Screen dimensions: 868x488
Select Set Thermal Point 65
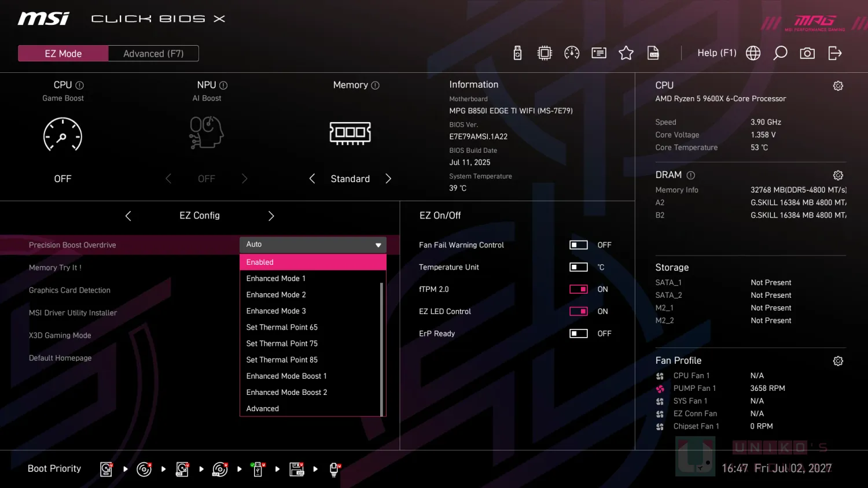pos(310,327)
